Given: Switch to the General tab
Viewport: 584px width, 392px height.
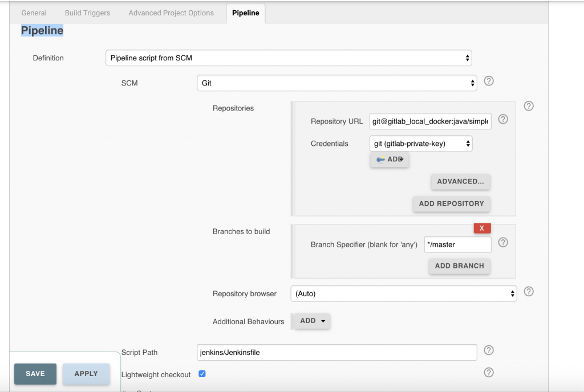Looking at the screenshot, I should [34, 13].
